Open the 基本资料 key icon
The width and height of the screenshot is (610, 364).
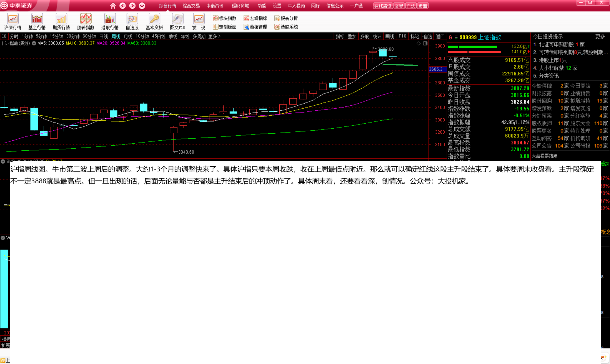click(154, 19)
